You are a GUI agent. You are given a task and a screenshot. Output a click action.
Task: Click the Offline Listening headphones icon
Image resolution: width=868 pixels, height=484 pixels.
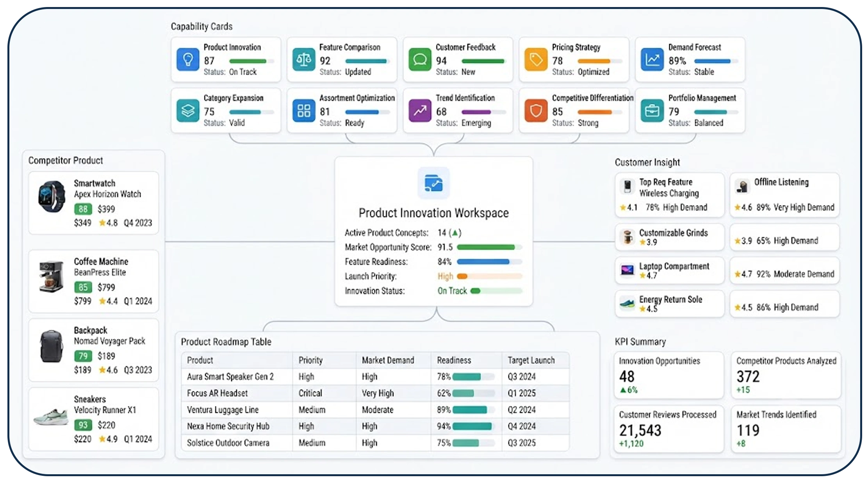742,186
